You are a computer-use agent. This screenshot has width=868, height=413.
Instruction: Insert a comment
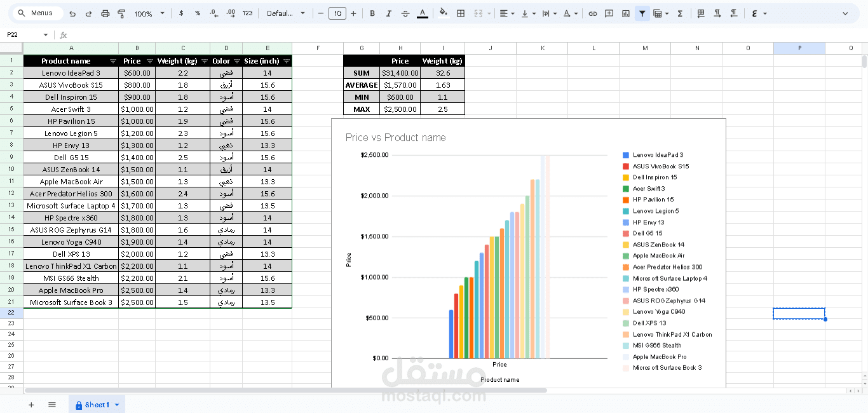(609, 13)
